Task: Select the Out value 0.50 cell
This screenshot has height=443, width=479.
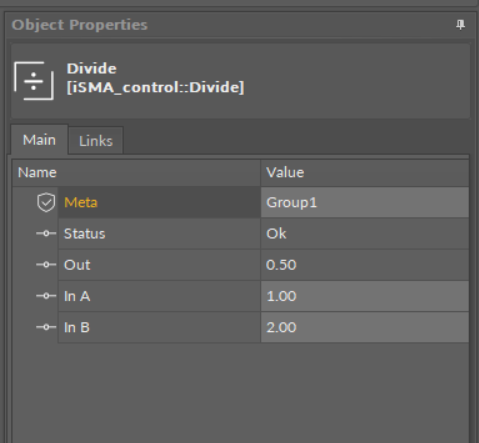Action: (x=365, y=265)
